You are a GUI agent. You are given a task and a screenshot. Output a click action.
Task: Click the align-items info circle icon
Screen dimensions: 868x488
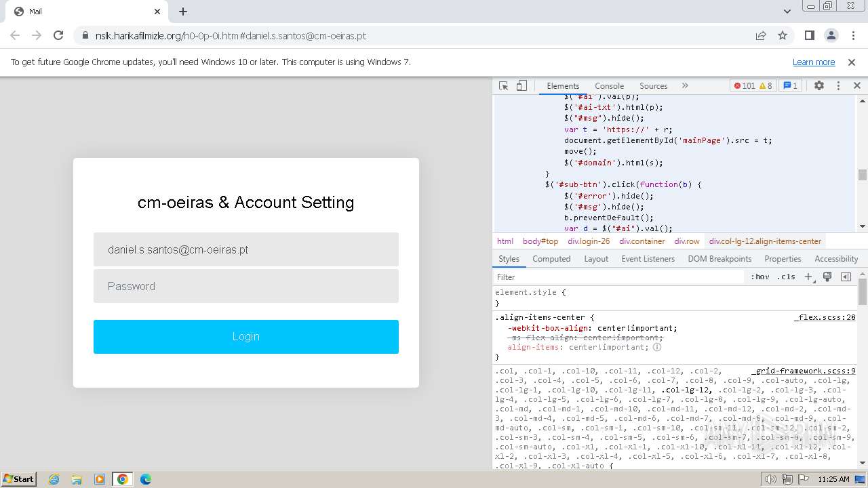657,347
